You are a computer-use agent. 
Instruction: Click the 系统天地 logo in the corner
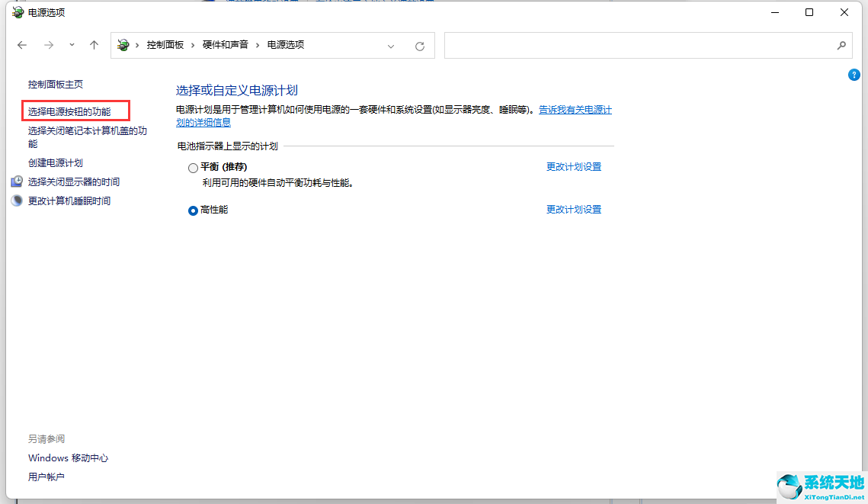(819, 486)
